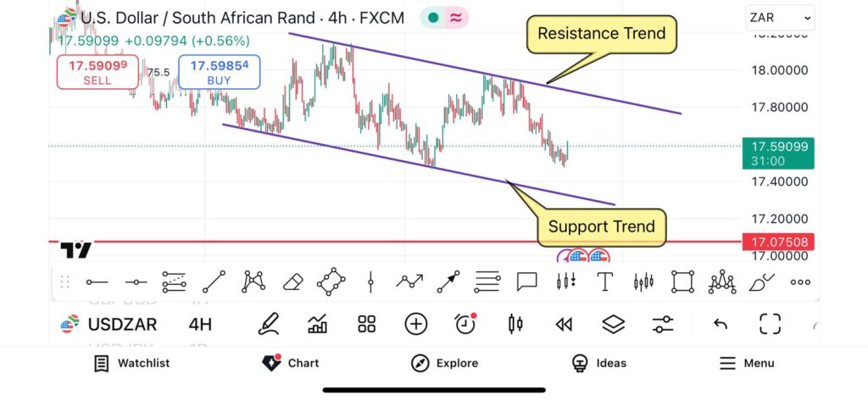Open the indicators chart icon
The height and width of the screenshot is (401, 868).
click(318, 323)
